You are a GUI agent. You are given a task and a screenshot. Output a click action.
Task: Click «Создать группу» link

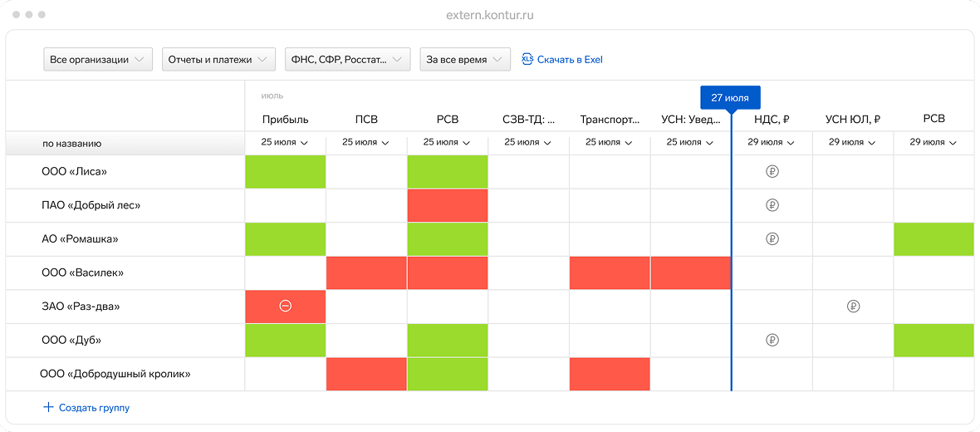94,408
